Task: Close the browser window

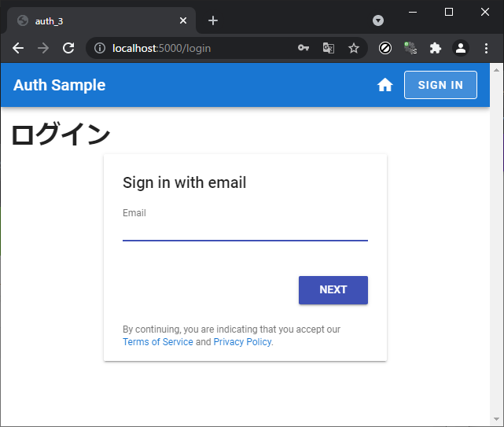Action: coord(484,13)
